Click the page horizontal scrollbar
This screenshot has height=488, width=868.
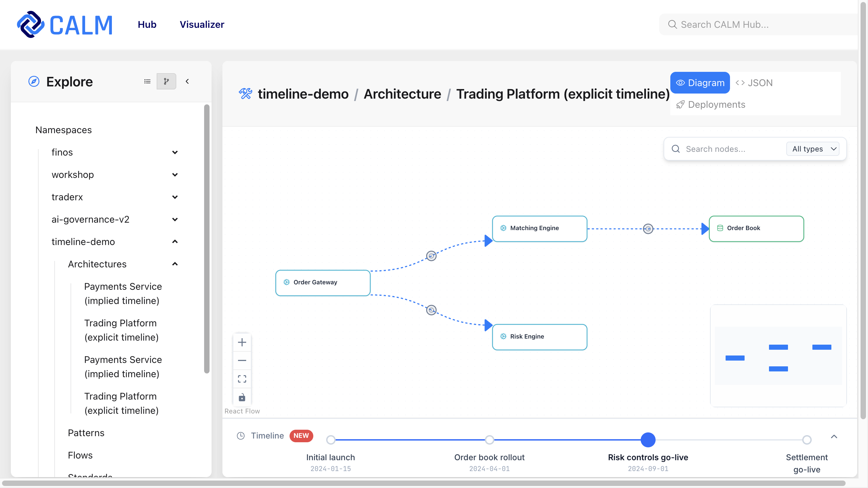coord(424,483)
